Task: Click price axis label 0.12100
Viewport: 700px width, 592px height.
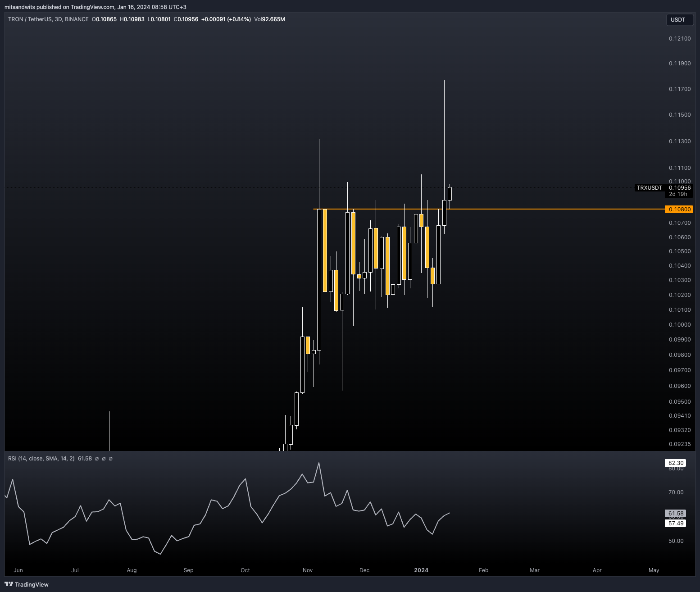Action: [x=680, y=39]
